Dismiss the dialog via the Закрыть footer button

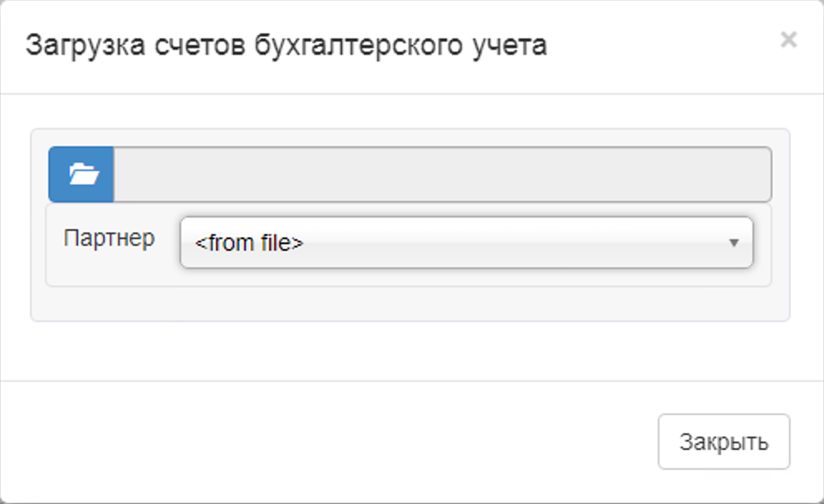[723, 442]
